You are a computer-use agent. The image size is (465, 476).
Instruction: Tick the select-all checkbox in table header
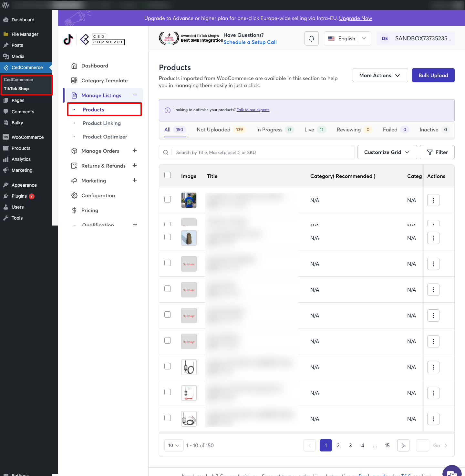tap(168, 175)
